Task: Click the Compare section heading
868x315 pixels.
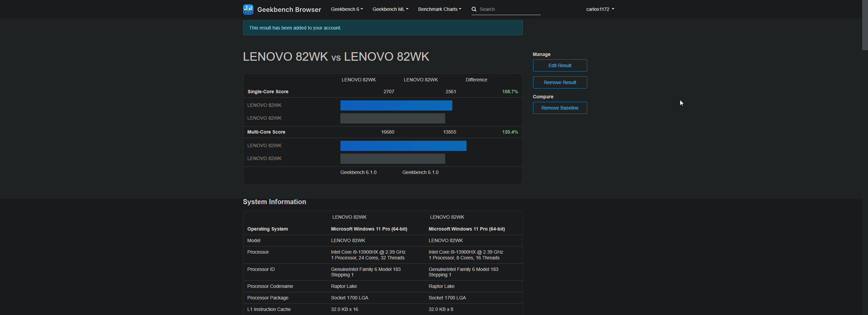Action: tap(543, 97)
